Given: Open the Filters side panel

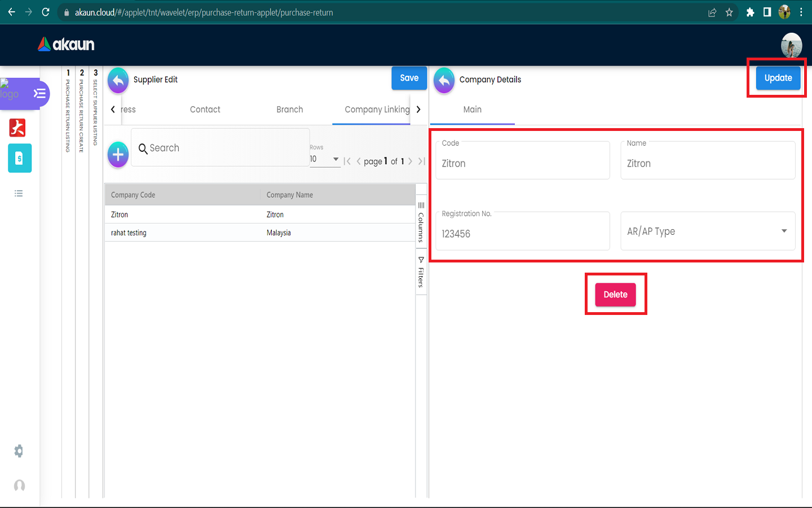Looking at the screenshot, I should click(421, 272).
